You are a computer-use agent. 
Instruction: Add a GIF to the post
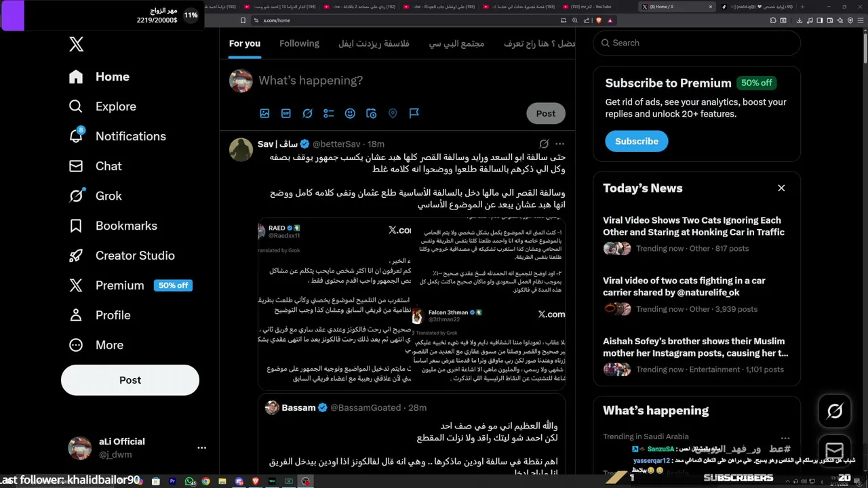[x=286, y=113]
